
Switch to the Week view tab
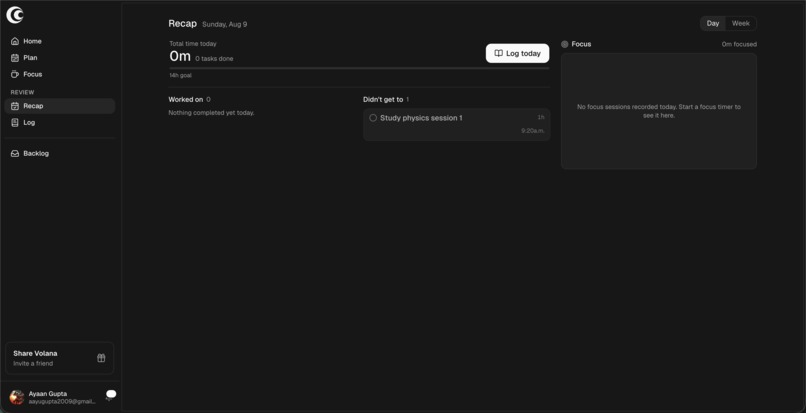(x=741, y=23)
